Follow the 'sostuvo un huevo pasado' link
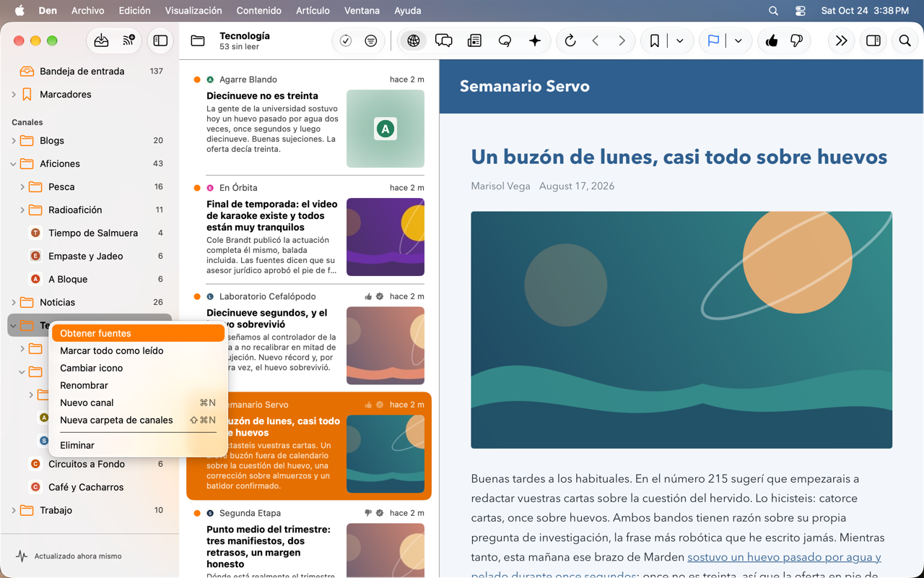Screen dimensions: 924x578 click(784, 557)
